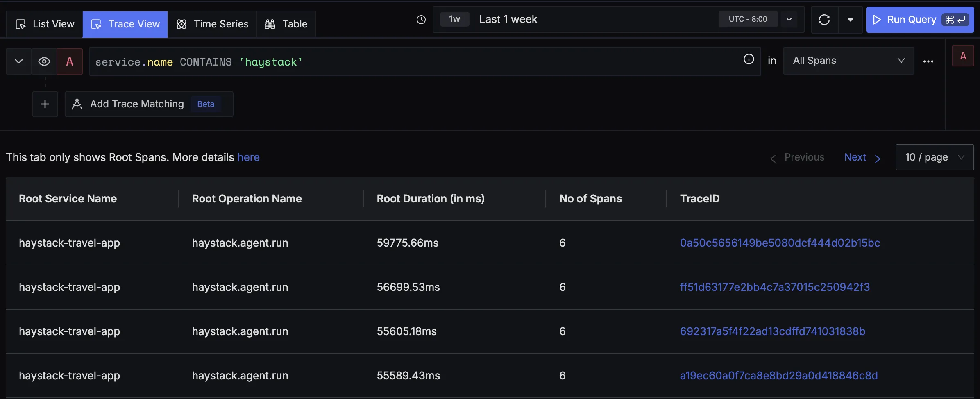980x399 pixels.
Task: Switch to the Time Series tab
Action: click(x=212, y=24)
